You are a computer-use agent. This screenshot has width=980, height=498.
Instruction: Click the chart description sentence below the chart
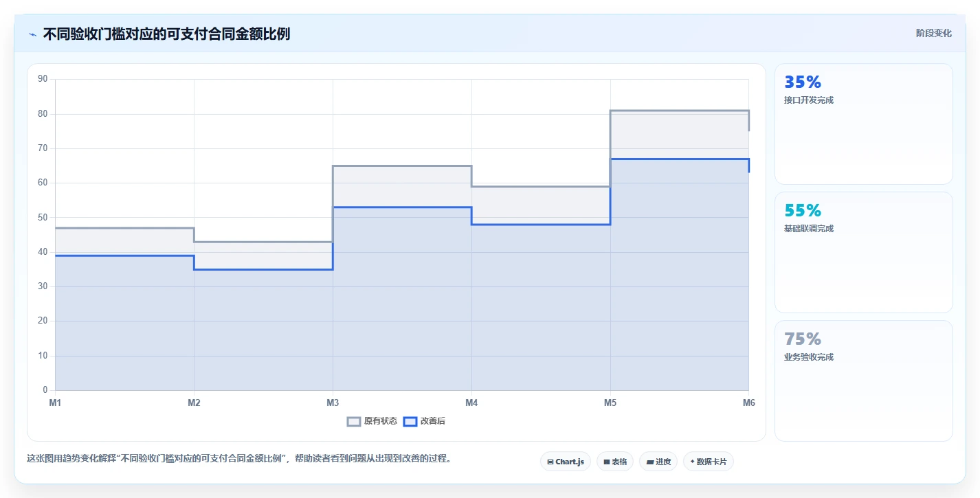point(239,459)
